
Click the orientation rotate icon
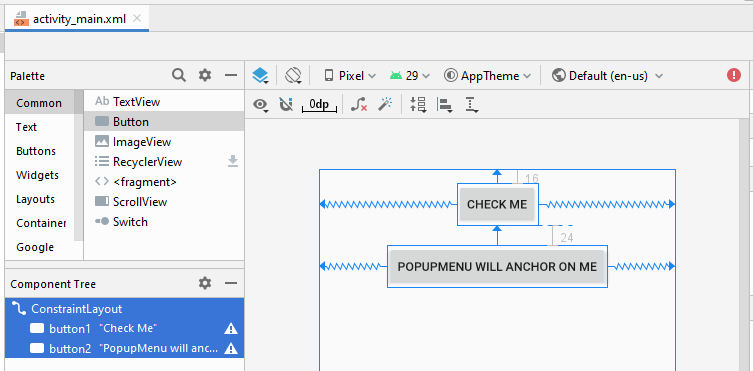tap(293, 76)
